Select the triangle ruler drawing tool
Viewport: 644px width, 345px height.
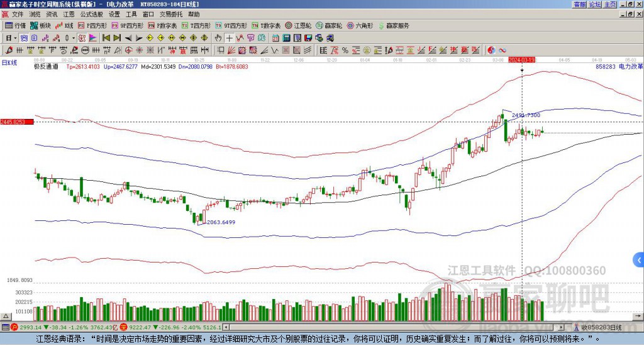tap(118, 50)
